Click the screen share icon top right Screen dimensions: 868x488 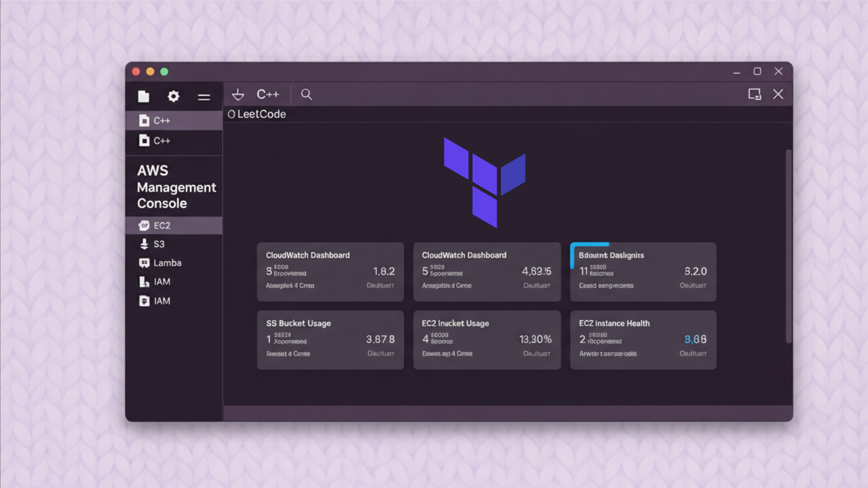[754, 94]
